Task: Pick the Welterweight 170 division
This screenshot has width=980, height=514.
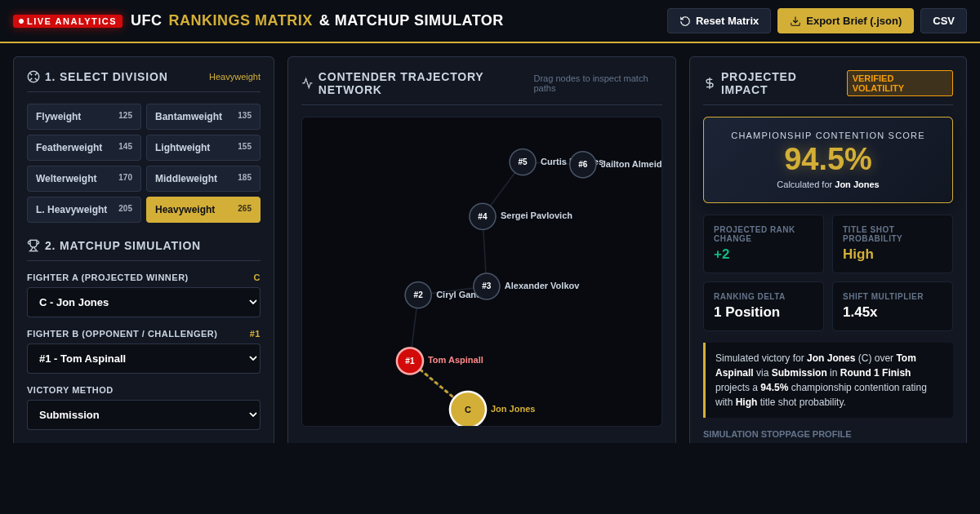Action: (84, 179)
